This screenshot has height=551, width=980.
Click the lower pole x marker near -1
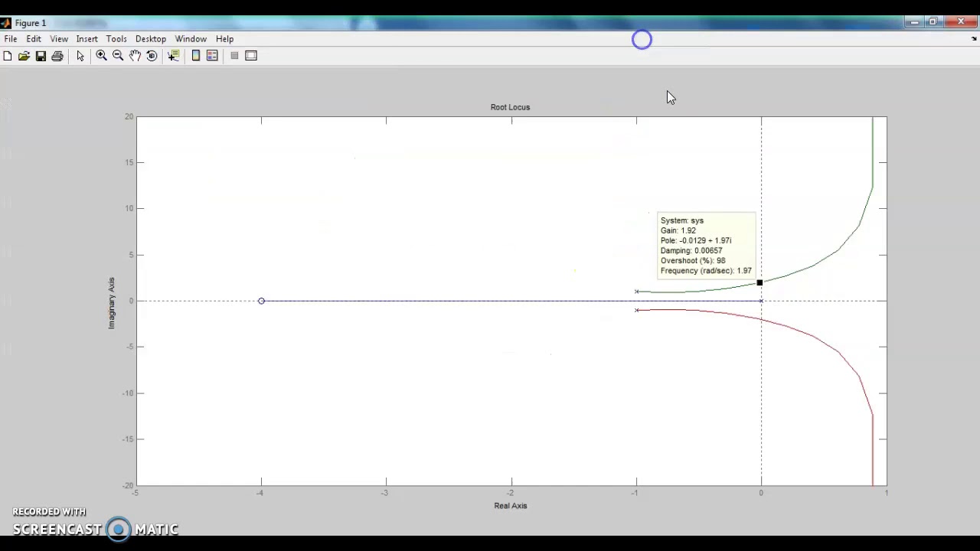636,310
